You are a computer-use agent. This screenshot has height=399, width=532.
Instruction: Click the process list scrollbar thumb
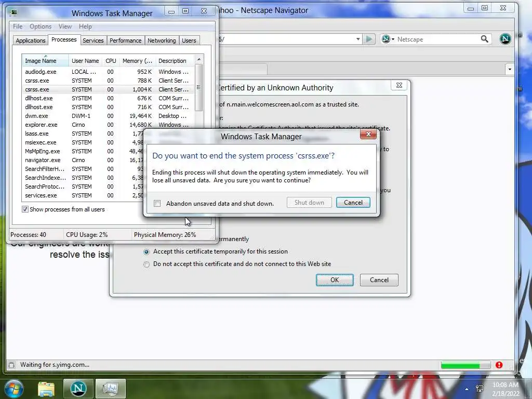[199, 87]
